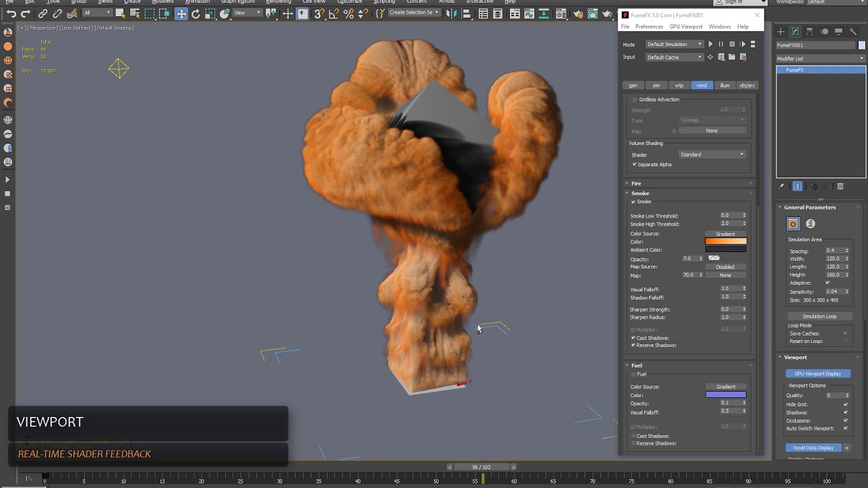Open the Material Editor icon
The height and width of the screenshot is (488, 868).
coord(561,14)
